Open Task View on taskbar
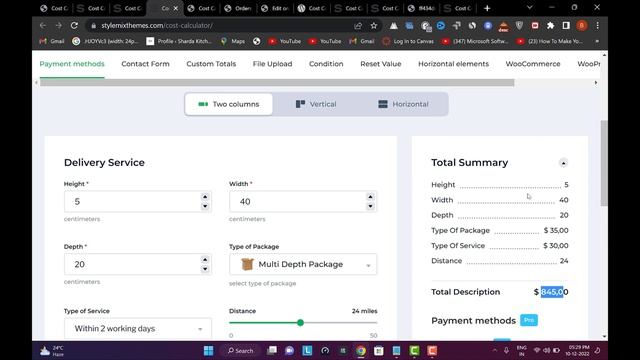This screenshot has width=640, height=360. tap(272, 351)
